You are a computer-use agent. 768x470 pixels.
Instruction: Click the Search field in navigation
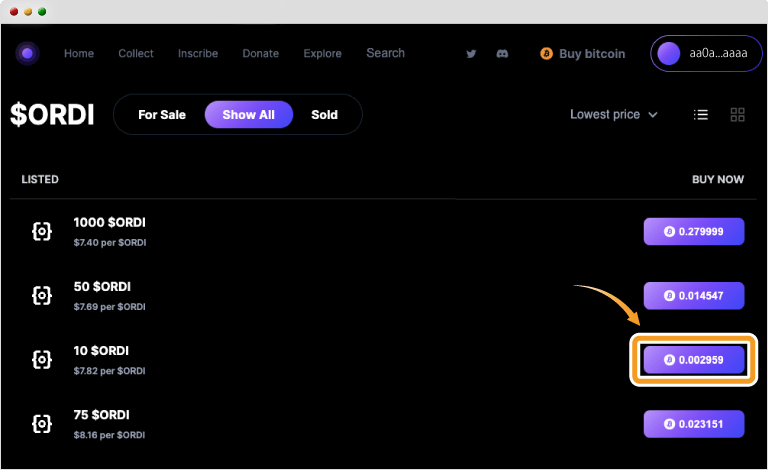[385, 53]
